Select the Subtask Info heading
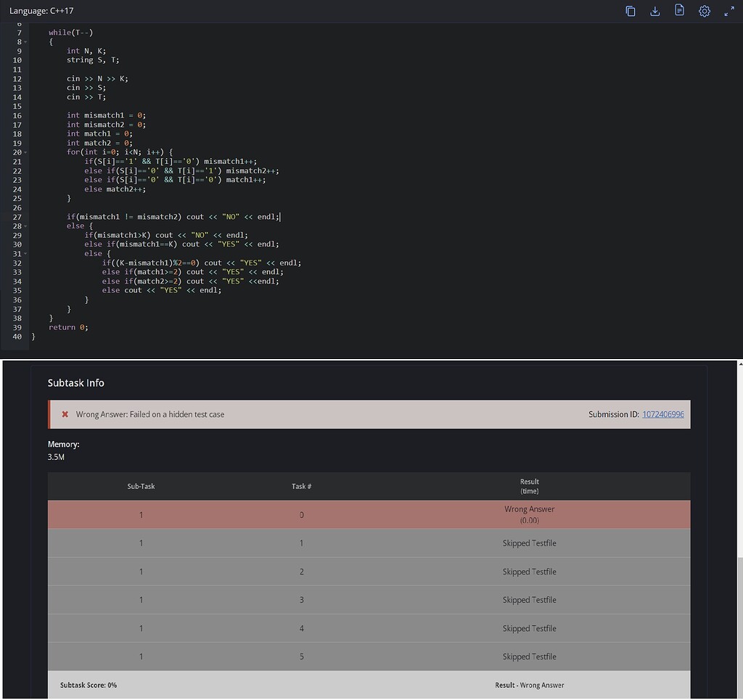 pos(75,383)
